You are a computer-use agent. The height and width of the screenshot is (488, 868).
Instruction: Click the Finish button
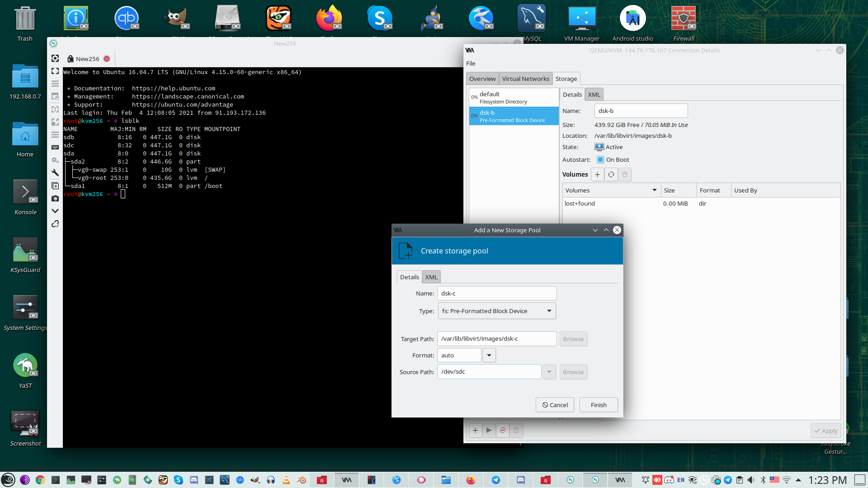pyautogui.click(x=599, y=405)
